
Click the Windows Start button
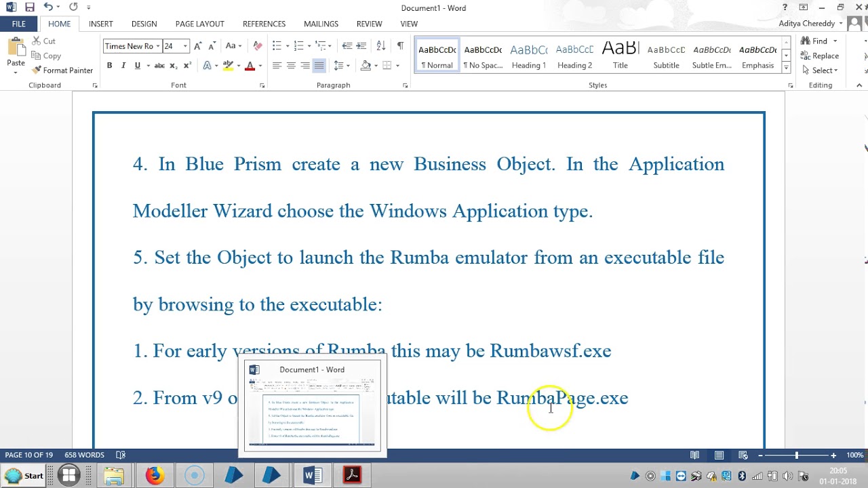(24, 476)
